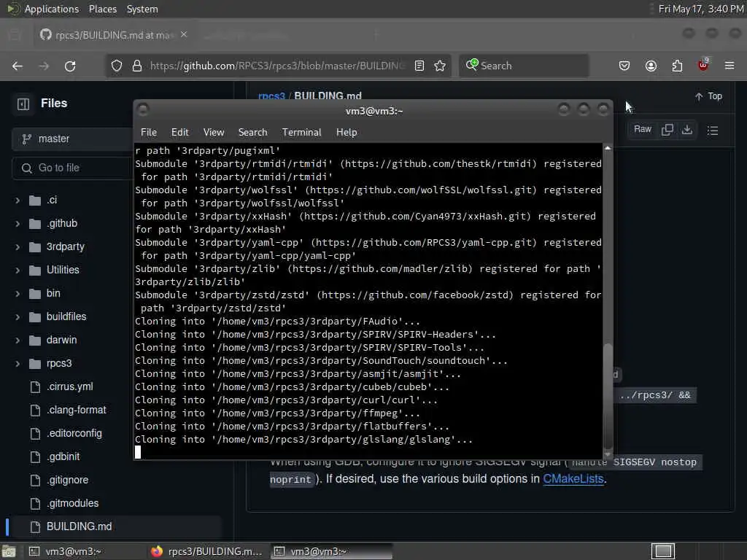Screen dimensions: 747x560
Task: Click the Firefox forward arrow
Action: [x=44, y=66]
